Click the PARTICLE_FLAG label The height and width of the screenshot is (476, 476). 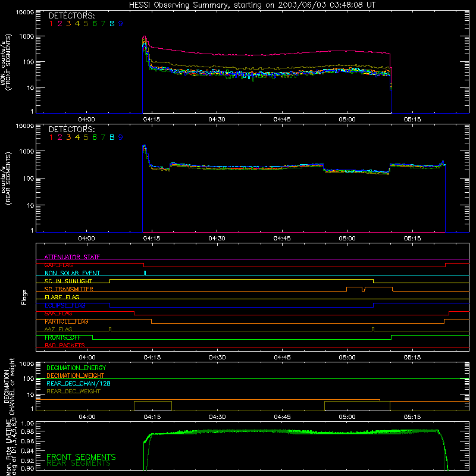67,321
